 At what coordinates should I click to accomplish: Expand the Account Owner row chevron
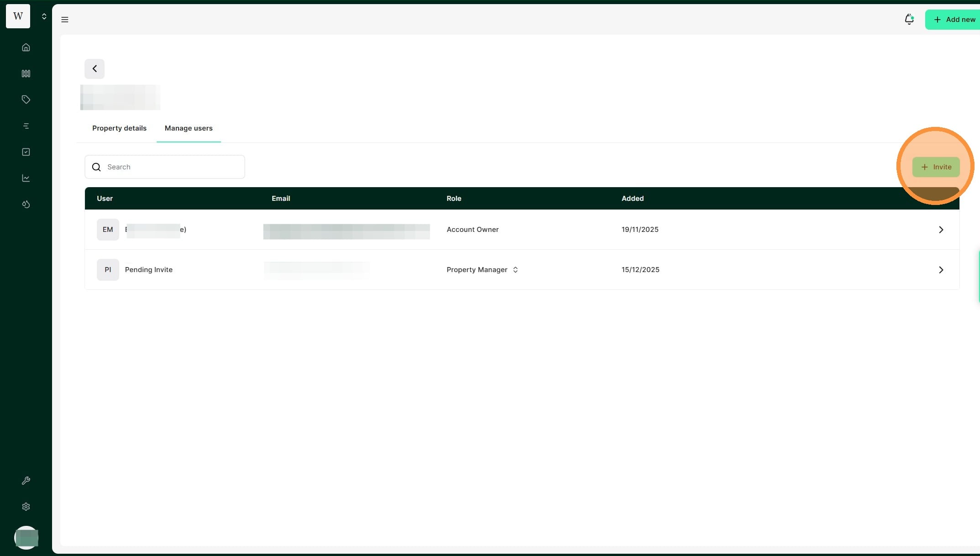pyautogui.click(x=941, y=230)
